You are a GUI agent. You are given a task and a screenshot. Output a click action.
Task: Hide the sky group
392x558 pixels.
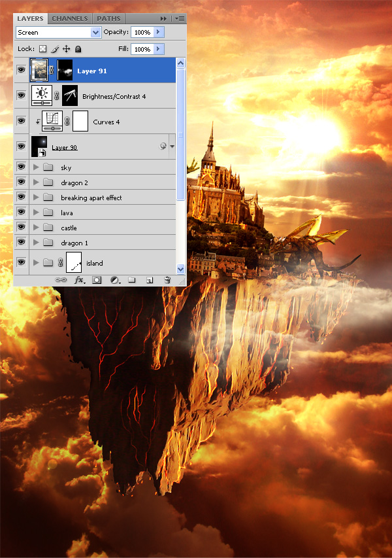point(22,167)
